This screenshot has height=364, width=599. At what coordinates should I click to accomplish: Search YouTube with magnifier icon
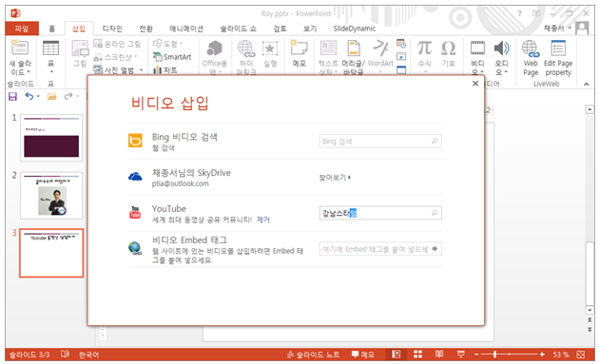pyautogui.click(x=435, y=213)
